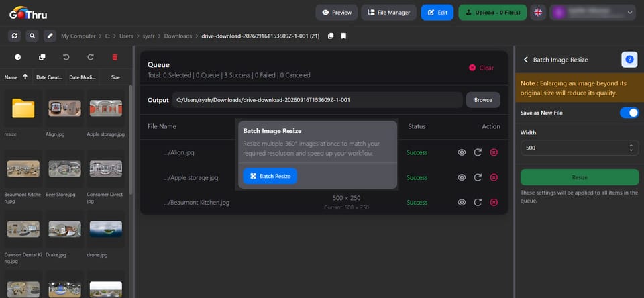
Task: Click the Width stepper arrows
Action: pos(631,148)
